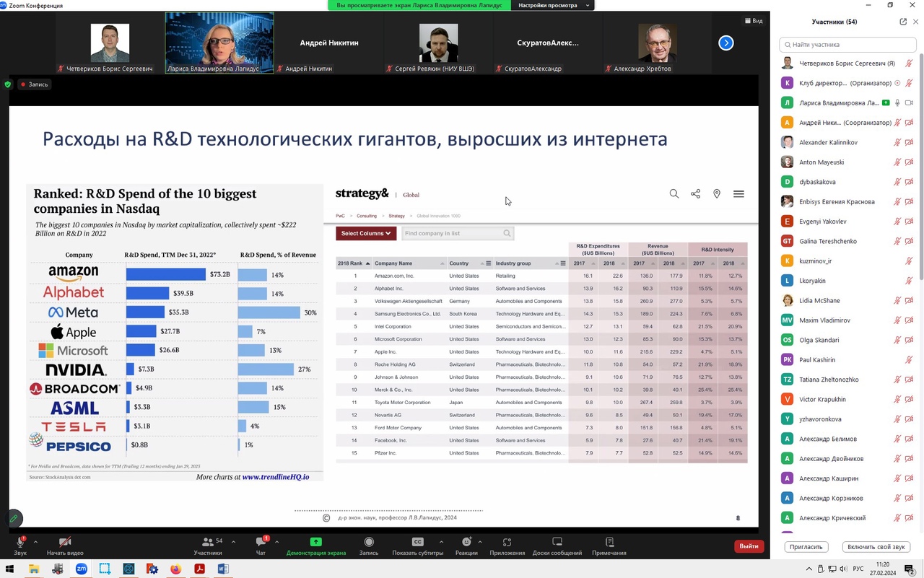Select Лариса Владимировна Лапидус video thumbnail
The height and width of the screenshot is (578, 924).
(219, 43)
